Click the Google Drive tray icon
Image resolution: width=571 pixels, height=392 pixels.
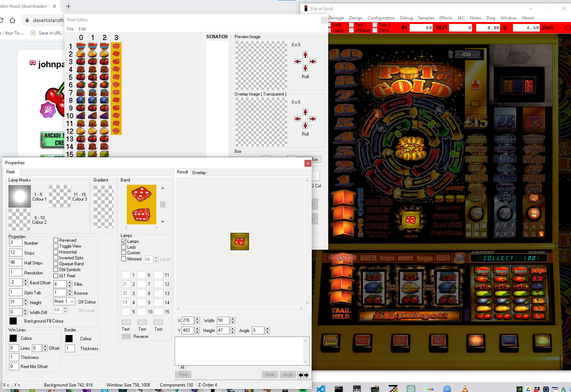[528, 389]
